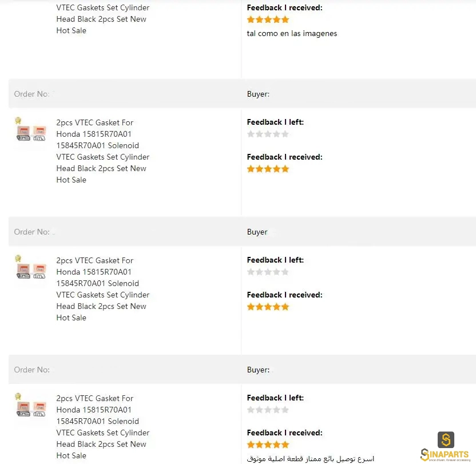Click gold stars above 'tal como en las imagenes'
The image size is (476, 464).
point(268,19)
